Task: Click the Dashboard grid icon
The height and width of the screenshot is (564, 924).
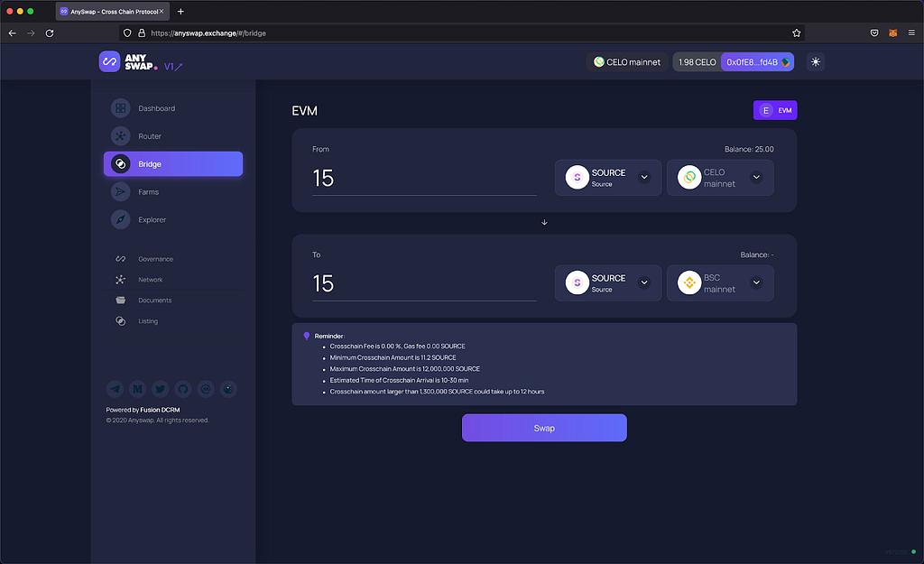Action: 120,108
